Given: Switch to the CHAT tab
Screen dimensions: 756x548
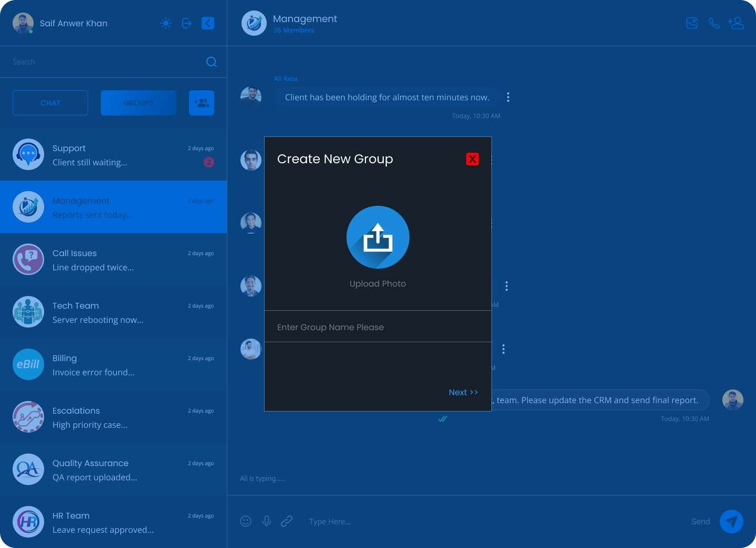Looking at the screenshot, I should point(50,103).
